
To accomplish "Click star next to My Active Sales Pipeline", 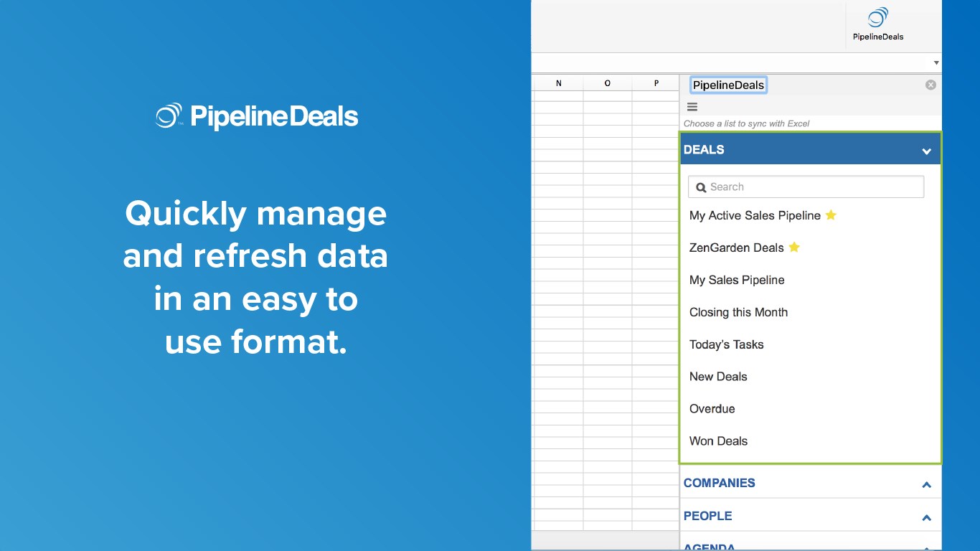I will pos(831,215).
